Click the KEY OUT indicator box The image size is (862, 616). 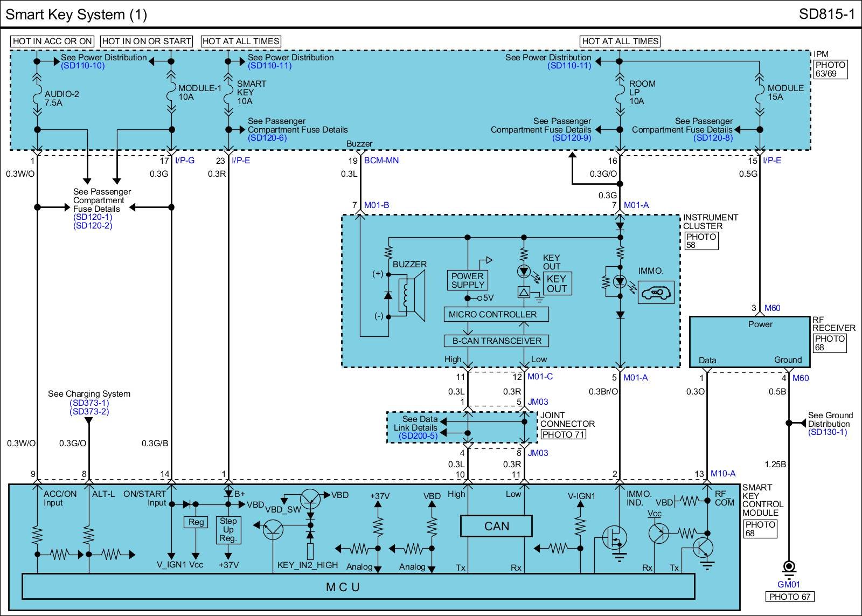(557, 283)
